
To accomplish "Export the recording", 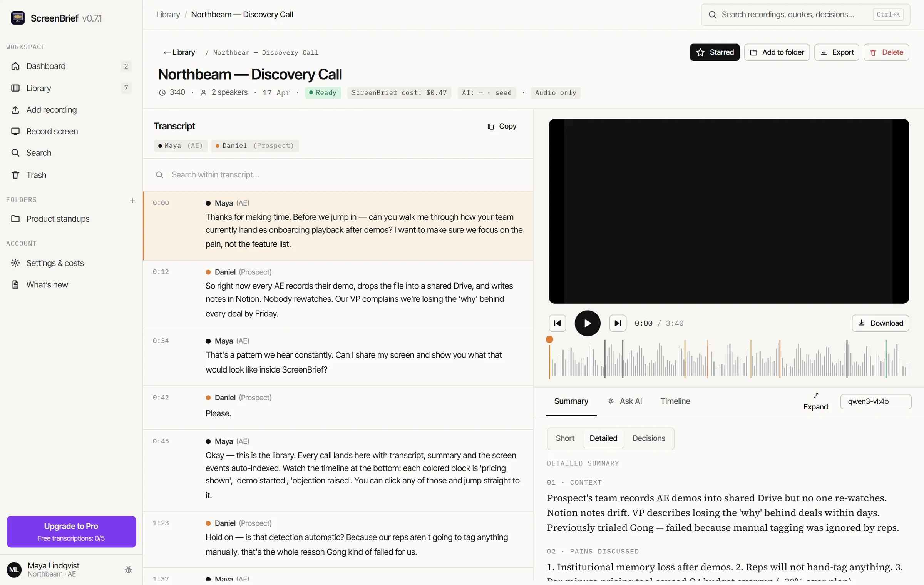I will click(837, 52).
